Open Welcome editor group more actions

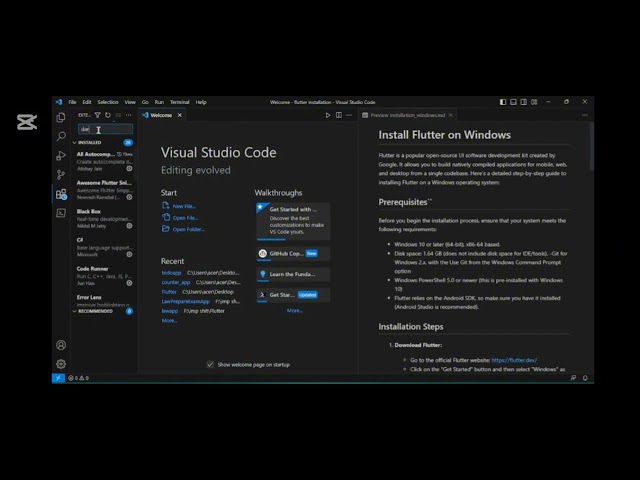click(x=349, y=115)
